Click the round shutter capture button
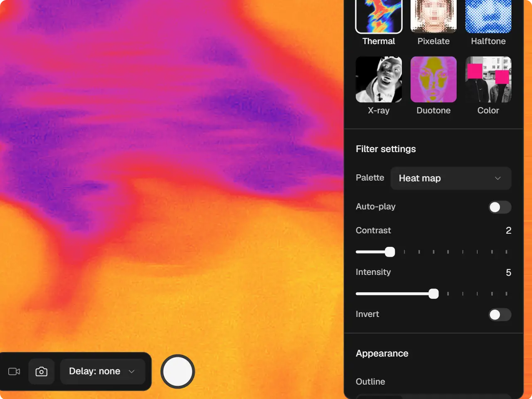 point(178,371)
